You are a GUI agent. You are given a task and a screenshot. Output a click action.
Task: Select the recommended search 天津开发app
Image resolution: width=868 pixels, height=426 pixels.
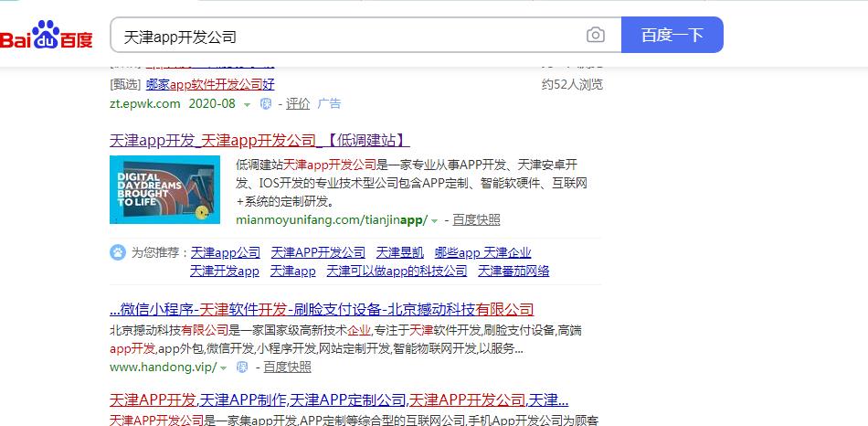coord(225,271)
